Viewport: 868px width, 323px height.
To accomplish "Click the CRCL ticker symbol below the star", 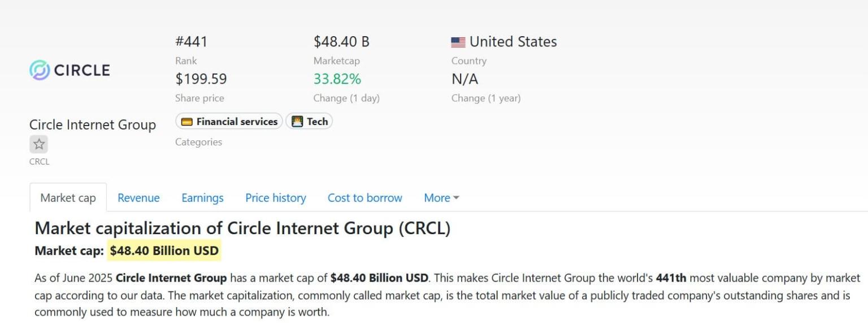I will point(40,162).
